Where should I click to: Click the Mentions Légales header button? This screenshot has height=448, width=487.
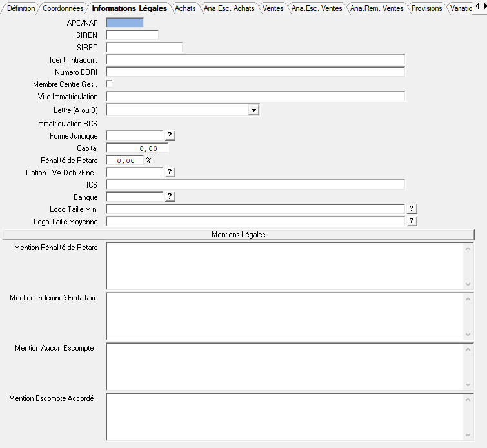pyautogui.click(x=239, y=235)
